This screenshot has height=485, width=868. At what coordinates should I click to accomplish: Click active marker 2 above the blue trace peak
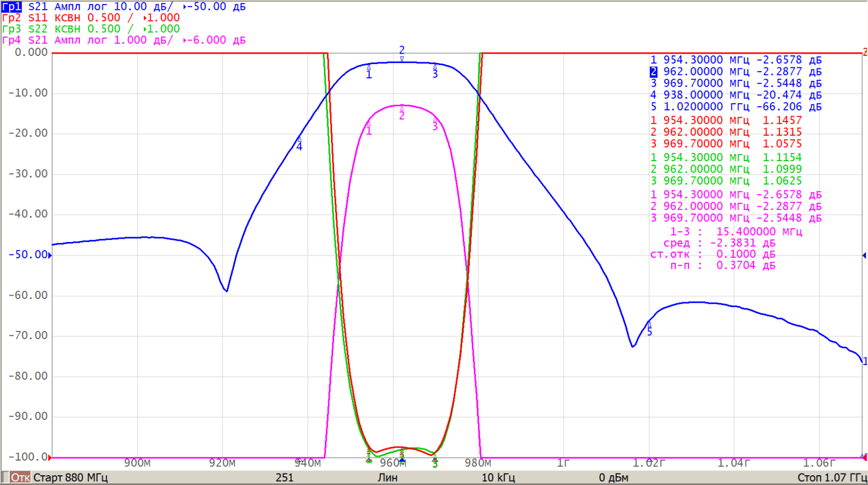click(x=402, y=53)
